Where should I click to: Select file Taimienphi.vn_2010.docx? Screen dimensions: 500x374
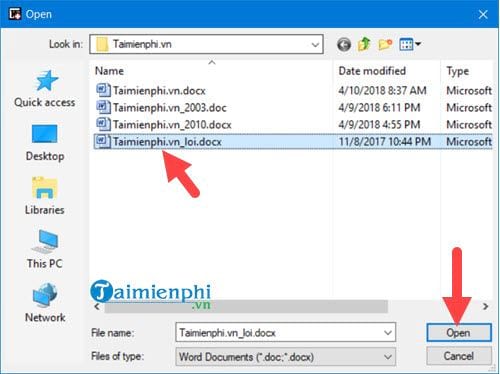click(172, 125)
